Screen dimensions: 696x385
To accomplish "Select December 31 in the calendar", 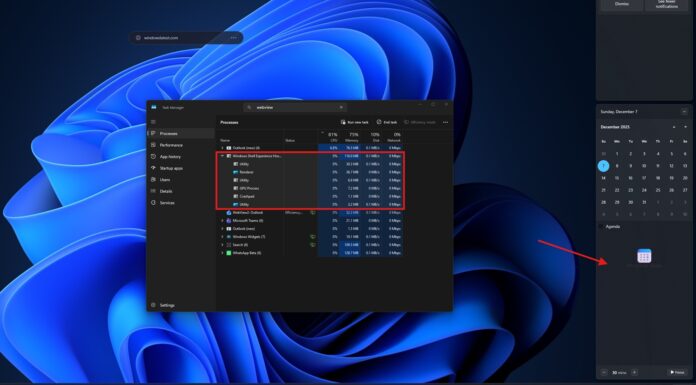I will 644,202.
